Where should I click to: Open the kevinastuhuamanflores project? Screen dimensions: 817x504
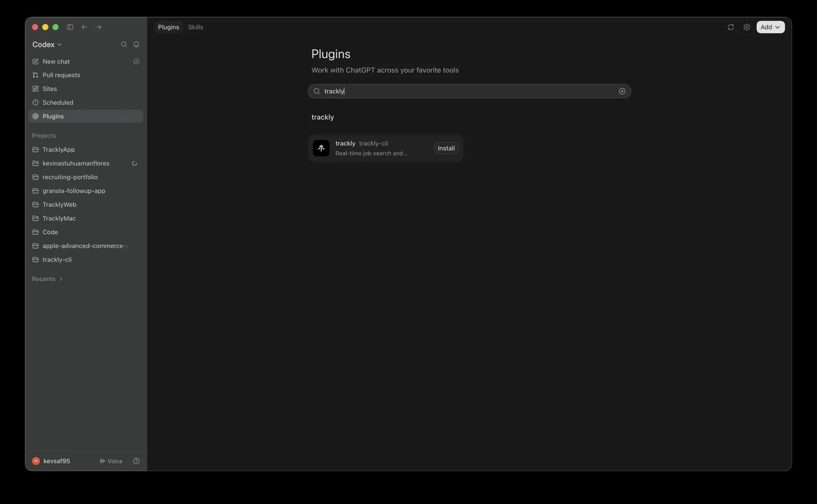click(86, 163)
